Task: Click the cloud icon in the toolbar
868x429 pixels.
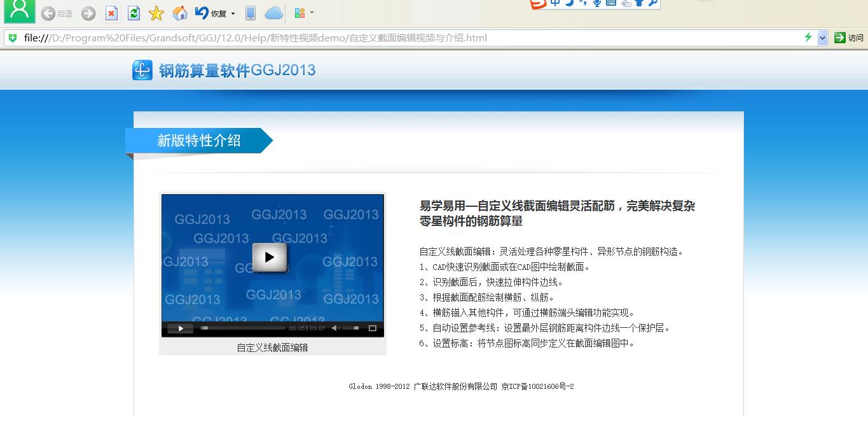Action: 273,13
